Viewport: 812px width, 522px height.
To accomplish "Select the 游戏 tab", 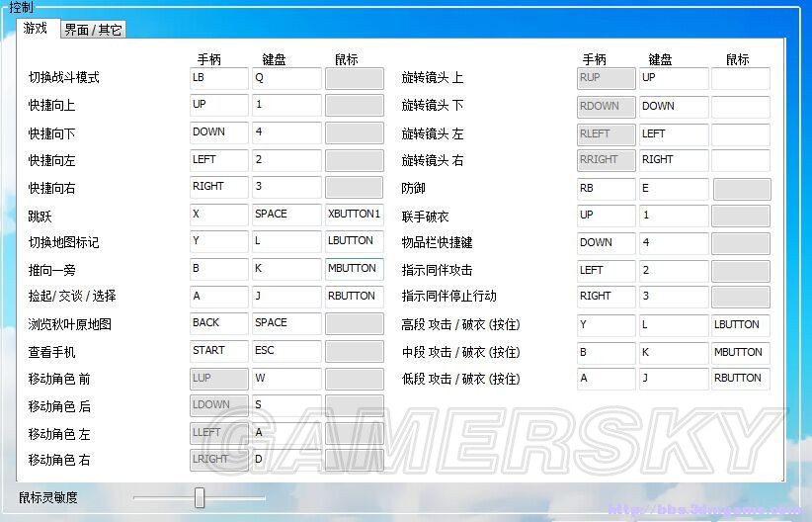I will pyautogui.click(x=36, y=28).
